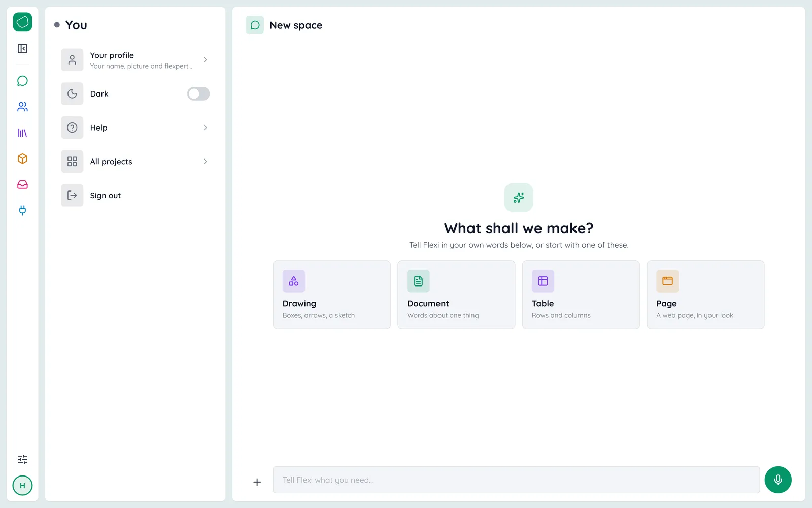Open the All projects entry
This screenshot has width=812, height=508.
click(x=135, y=162)
